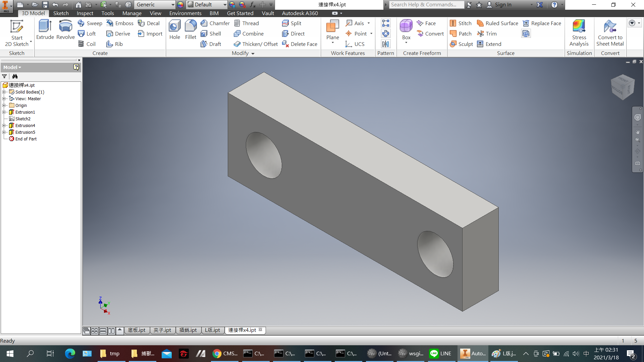Select the Thread tool
This screenshot has width=644, height=362.
(x=247, y=23)
